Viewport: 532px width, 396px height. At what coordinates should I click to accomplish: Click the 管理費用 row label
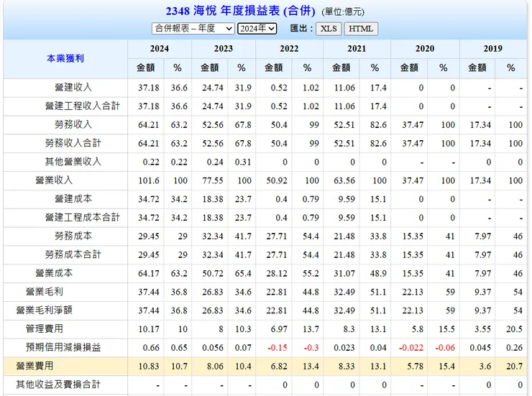click(x=45, y=328)
